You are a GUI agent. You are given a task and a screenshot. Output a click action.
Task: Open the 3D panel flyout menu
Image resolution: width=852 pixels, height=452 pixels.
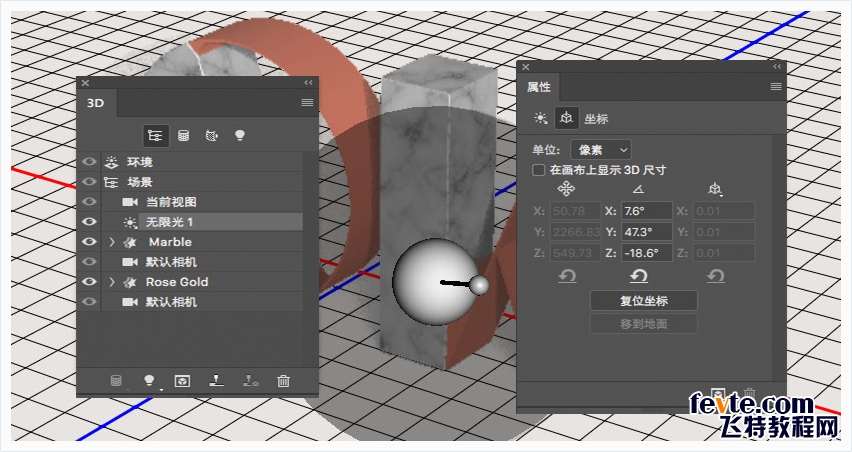307,103
